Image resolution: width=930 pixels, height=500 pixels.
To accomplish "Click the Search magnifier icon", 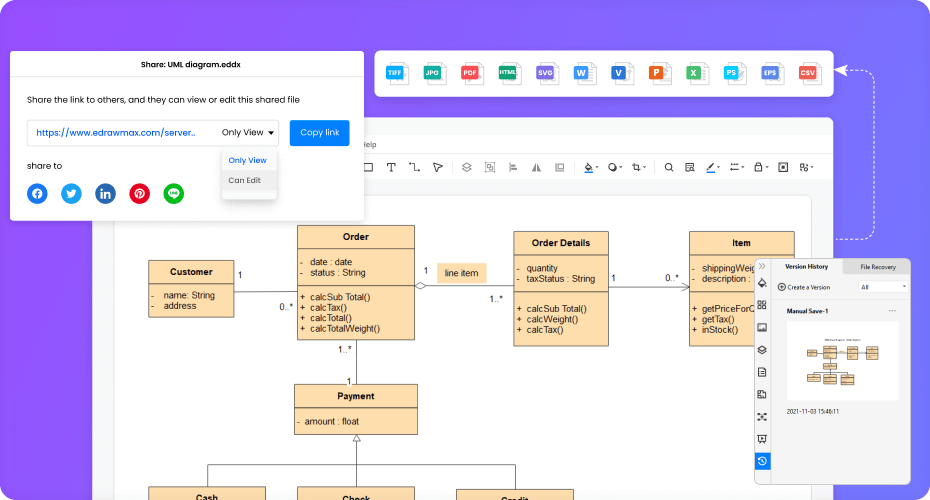I will [668, 167].
